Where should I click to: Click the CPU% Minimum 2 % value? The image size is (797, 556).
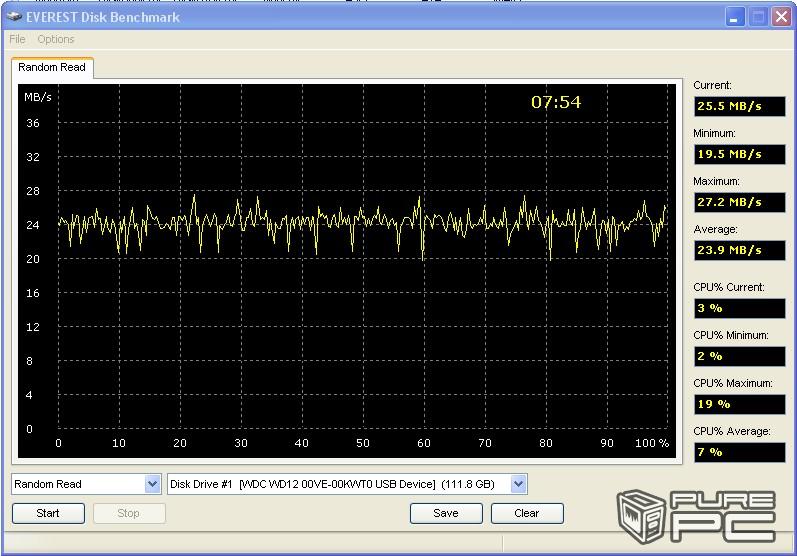point(740,356)
